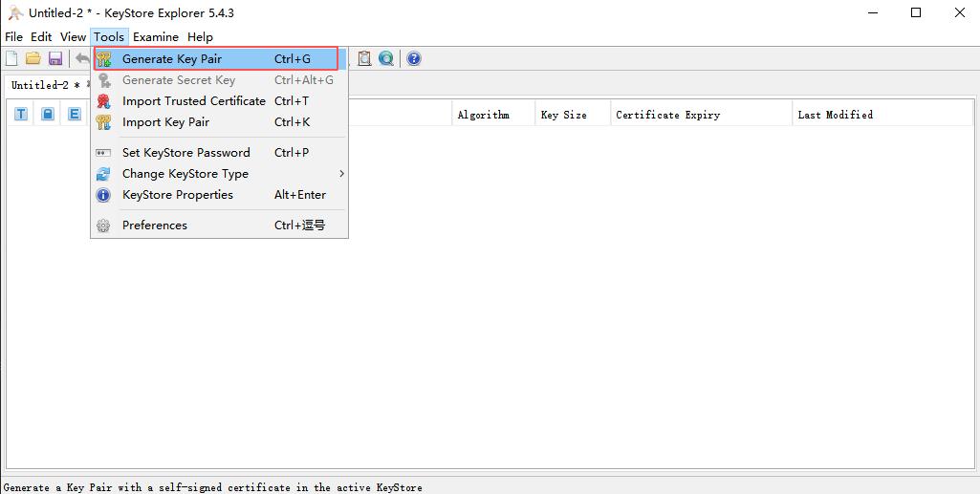980x494 pixels.
Task: Click the Save KeyStore floppy icon
Action: [55, 58]
